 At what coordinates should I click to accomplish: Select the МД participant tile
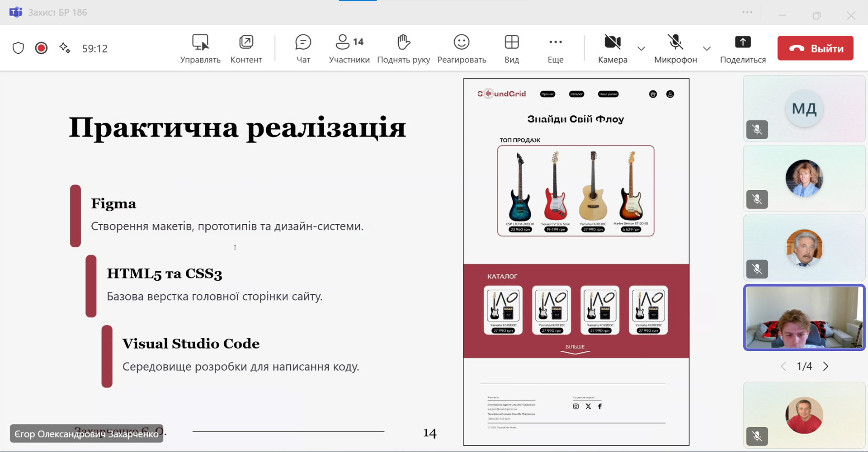pyautogui.click(x=804, y=109)
